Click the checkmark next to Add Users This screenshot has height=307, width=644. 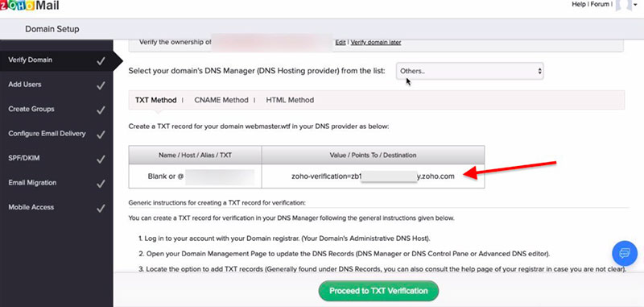coord(101,86)
